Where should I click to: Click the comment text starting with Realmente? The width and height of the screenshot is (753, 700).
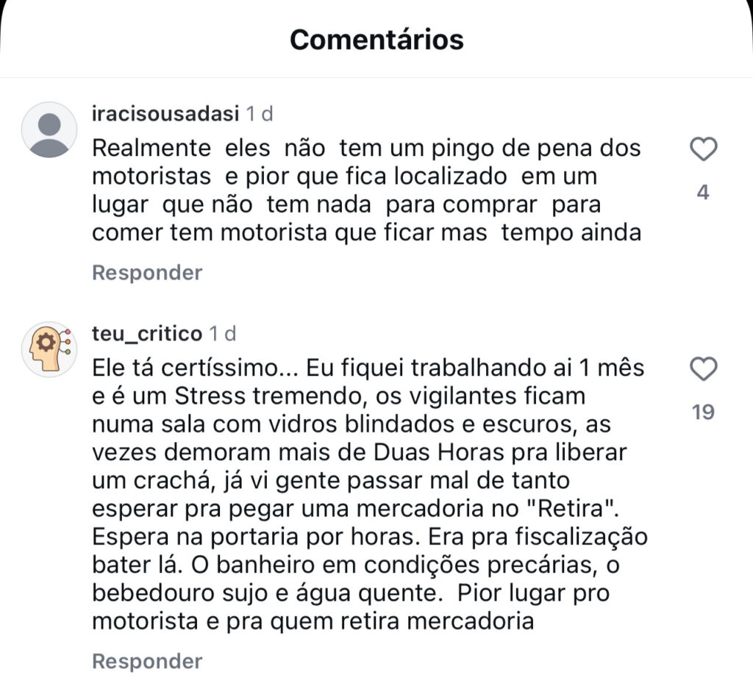[x=366, y=190]
